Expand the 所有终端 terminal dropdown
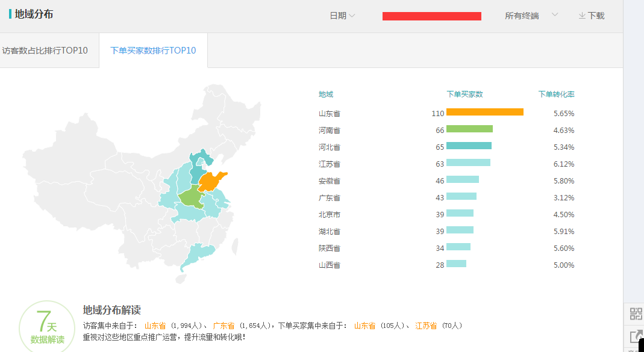This screenshot has width=644, height=352. pos(531,16)
